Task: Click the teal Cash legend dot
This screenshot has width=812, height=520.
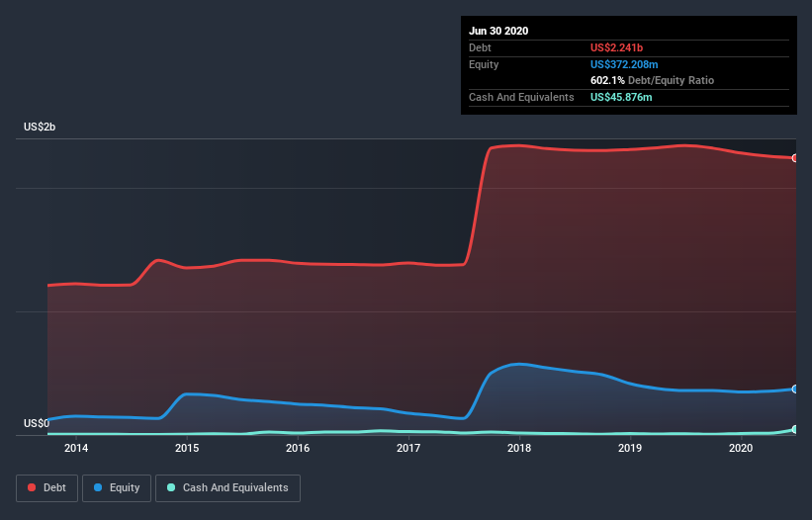Action: [x=171, y=487]
